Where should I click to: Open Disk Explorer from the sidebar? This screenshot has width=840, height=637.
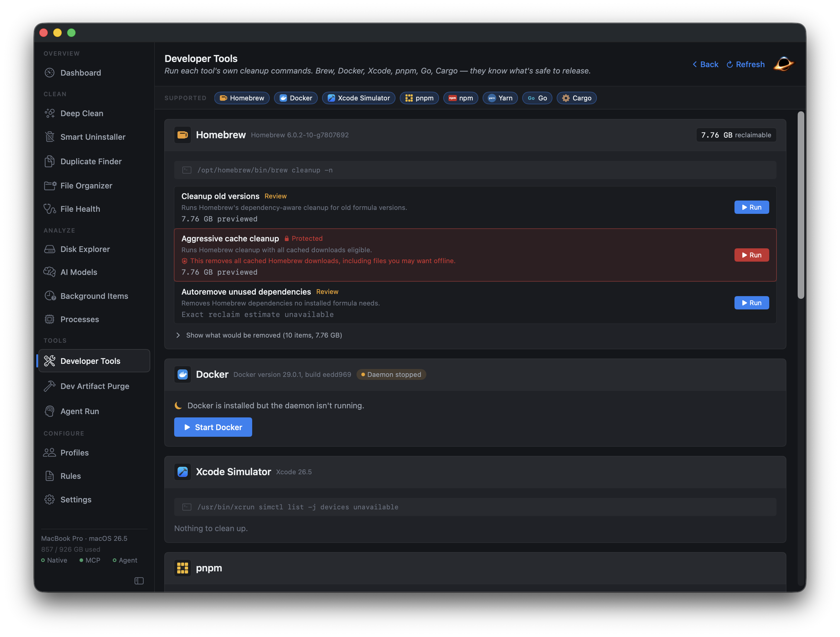(x=94, y=249)
